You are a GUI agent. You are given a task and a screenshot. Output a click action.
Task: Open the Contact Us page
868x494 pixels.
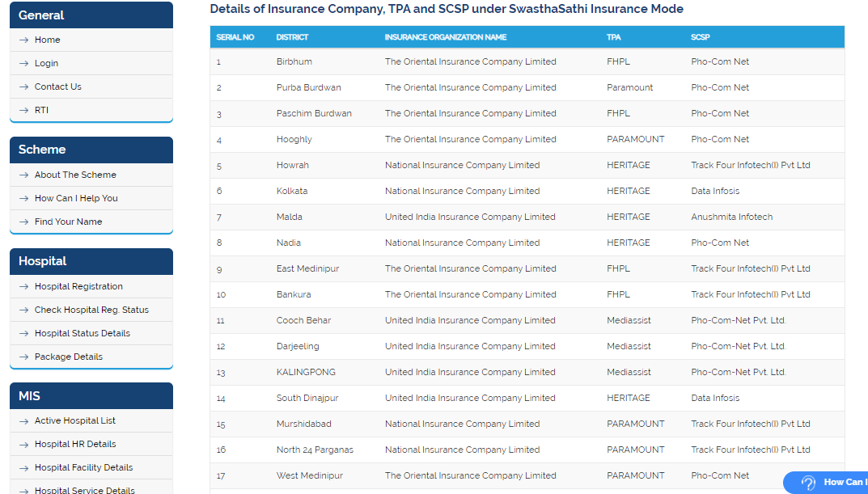click(x=57, y=87)
